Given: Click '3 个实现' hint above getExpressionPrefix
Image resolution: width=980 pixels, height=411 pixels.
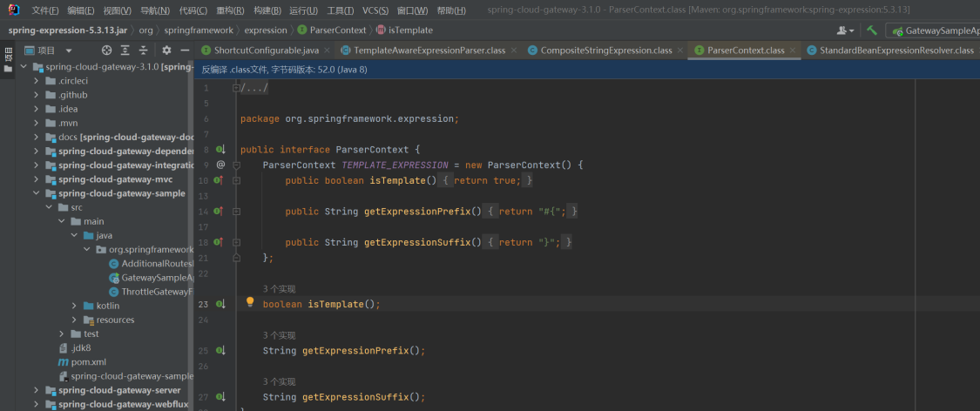Looking at the screenshot, I should coord(279,335).
